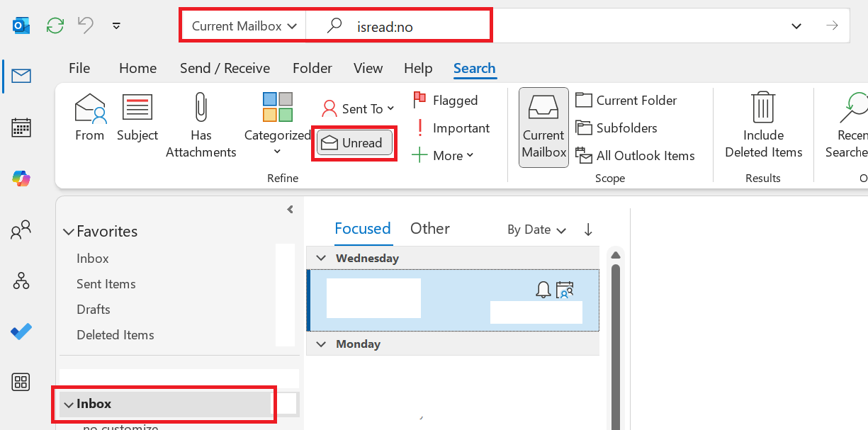868x430 pixels.
Task: Show the Focused inbox tab
Action: pos(363,228)
